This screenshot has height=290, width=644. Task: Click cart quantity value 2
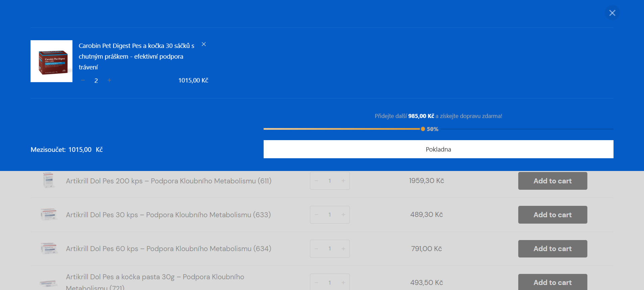(x=96, y=80)
